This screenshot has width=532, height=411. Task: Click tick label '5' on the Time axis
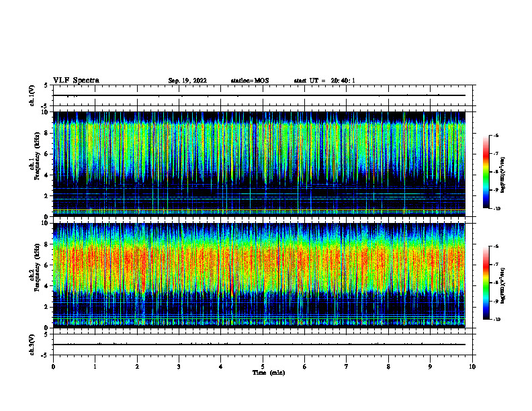click(263, 367)
